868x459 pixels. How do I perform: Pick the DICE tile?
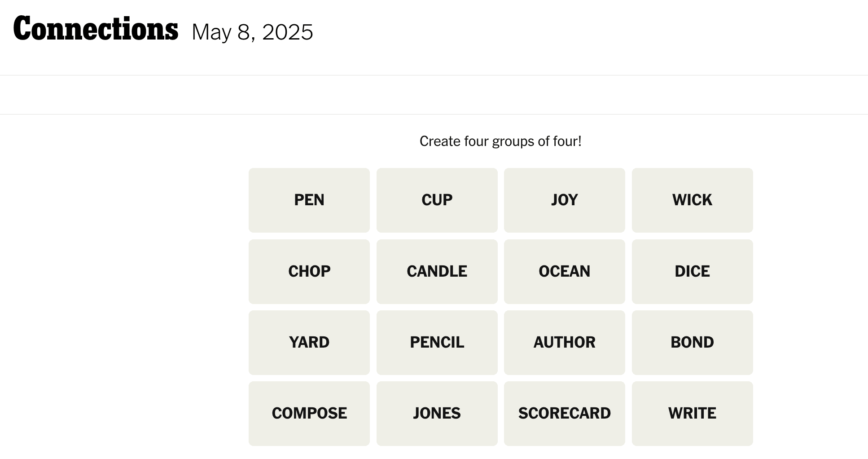[x=692, y=271]
